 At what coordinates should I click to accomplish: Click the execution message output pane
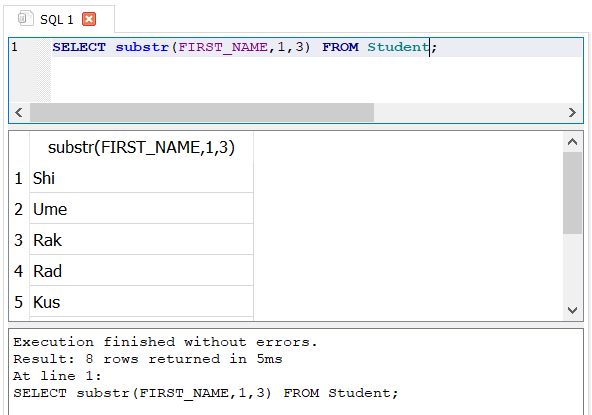click(296, 372)
